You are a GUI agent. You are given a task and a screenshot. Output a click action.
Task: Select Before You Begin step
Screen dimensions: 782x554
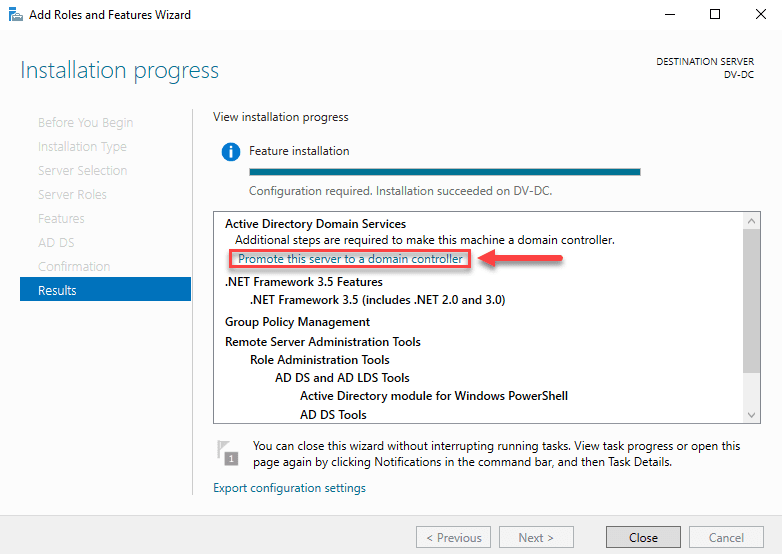pos(85,123)
